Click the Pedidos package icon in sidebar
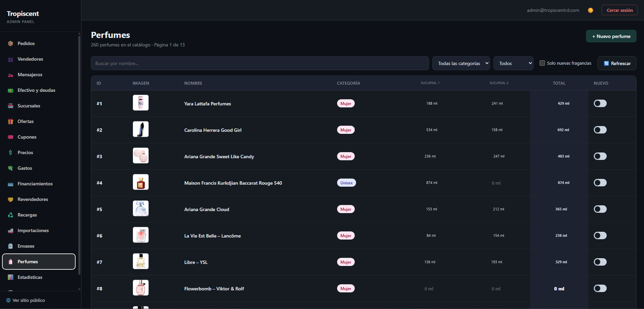The width and height of the screenshot is (644, 309). coord(10,44)
